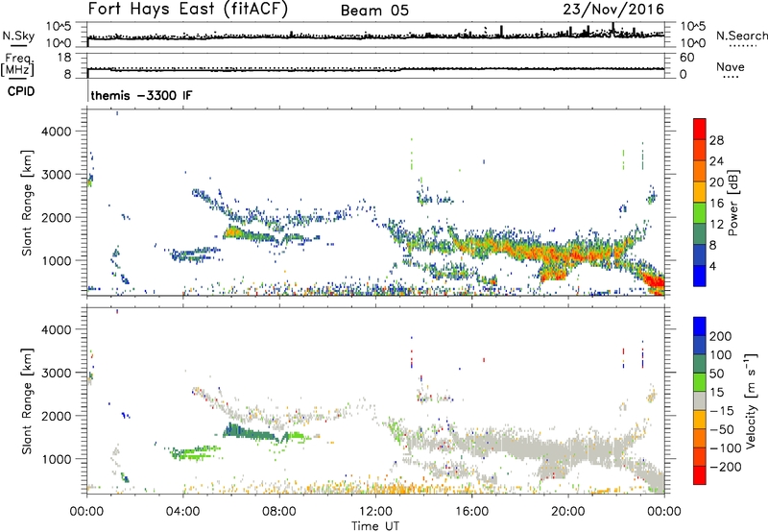Click the date '23/Nov/2016'

click(613, 9)
